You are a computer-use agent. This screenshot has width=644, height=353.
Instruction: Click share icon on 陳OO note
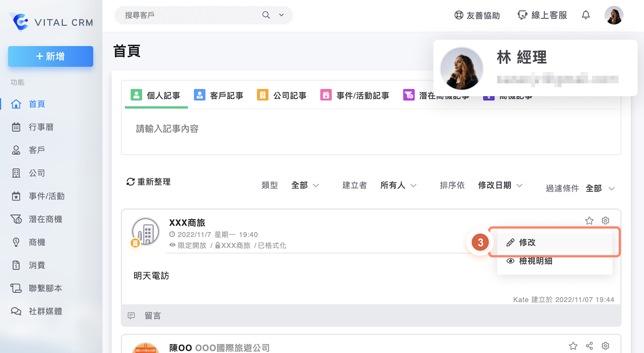(x=589, y=346)
